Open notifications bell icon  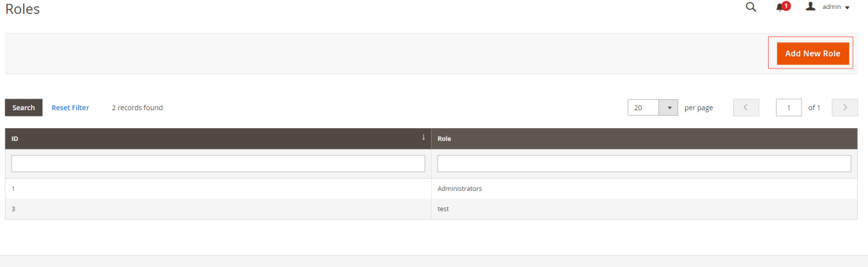tap(780, 8)
